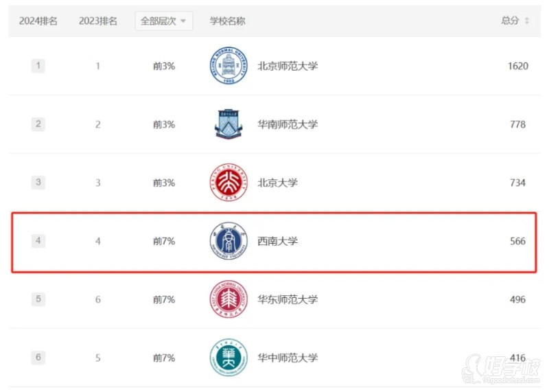Click the 北京大学 name text
Image resolution: width=549 pixels, height=392 pixels.
click(278, 183)
